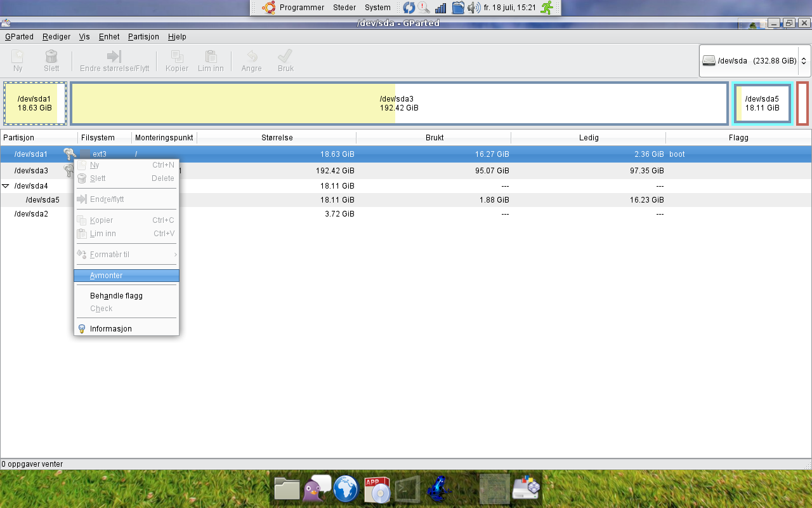Click the Lim inn clipboard toolbar icon

point(211,57)
